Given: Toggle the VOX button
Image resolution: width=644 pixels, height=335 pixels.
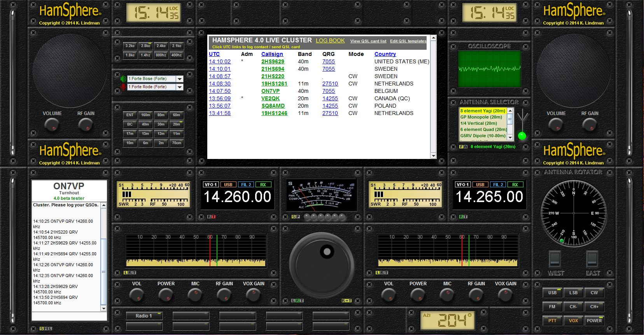Looking at the screenshot, I should [x=573, y=321].
